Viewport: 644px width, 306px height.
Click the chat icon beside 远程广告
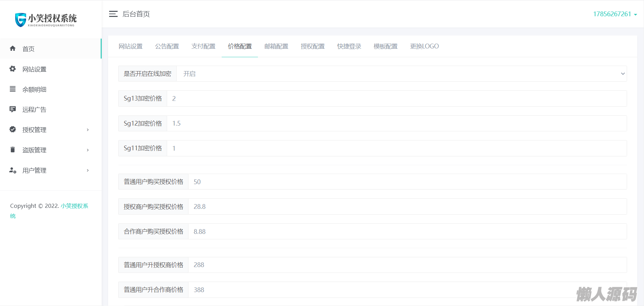(13, 109)
